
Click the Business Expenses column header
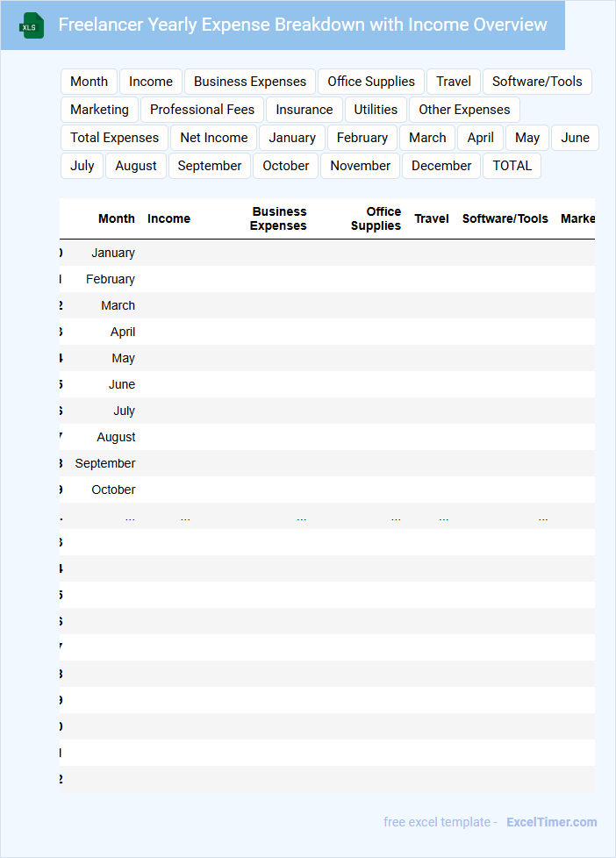pyautogui.click(x=278, y=218)
